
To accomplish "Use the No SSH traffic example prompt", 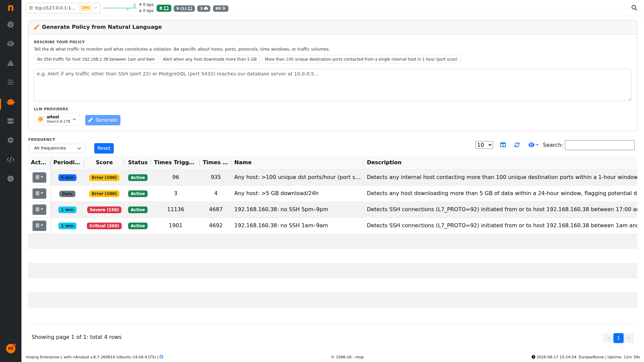I will tap(96, 59).
